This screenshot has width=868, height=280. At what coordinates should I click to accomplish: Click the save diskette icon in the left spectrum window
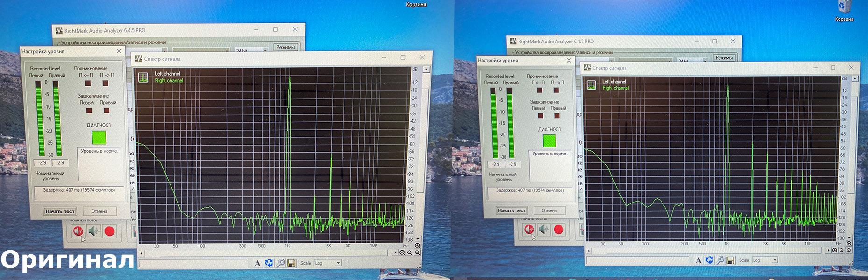click(291, 264)
